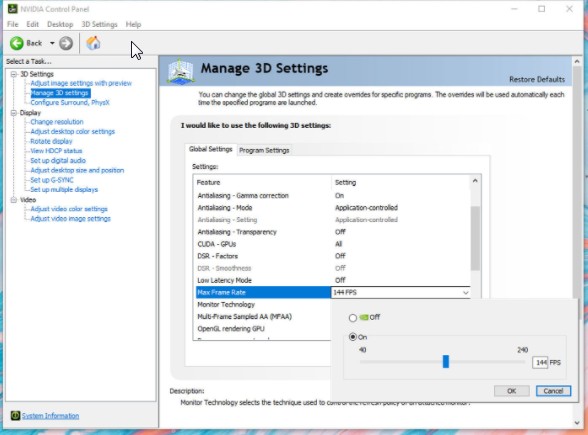Select the Antialiasing - Mode row

click(333, 208)
